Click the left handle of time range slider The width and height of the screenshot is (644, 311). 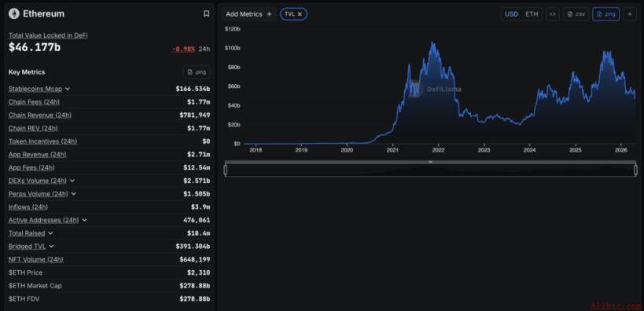tap(226, 170)
